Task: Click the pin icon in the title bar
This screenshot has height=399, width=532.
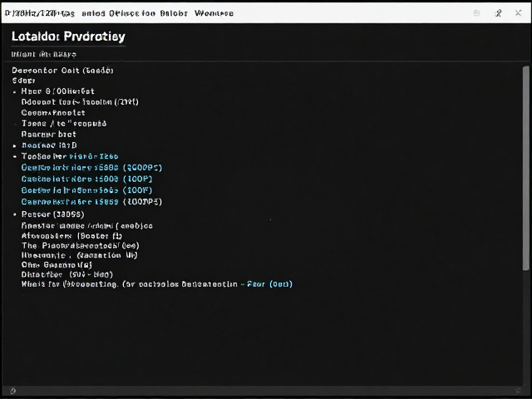Action: [499, 13]
